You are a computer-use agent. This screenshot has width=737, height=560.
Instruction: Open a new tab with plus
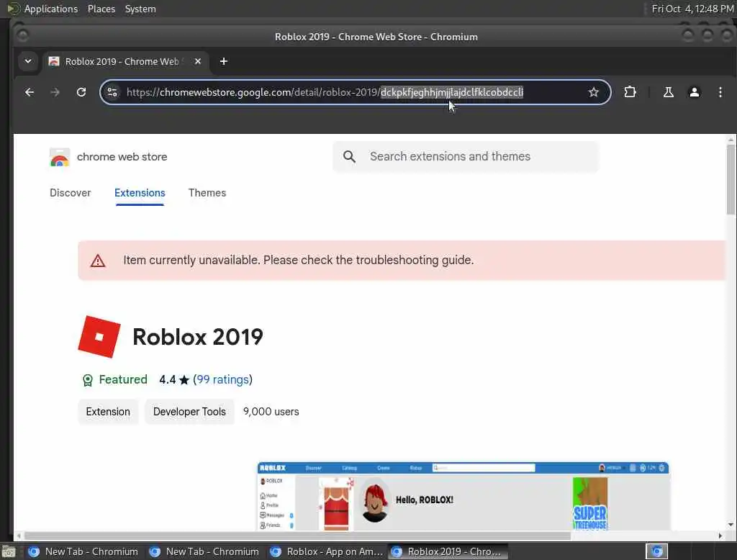coord(224,62)
